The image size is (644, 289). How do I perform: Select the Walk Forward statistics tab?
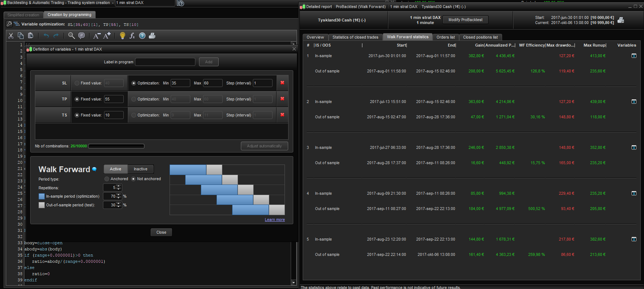click(x=408, y=37)
